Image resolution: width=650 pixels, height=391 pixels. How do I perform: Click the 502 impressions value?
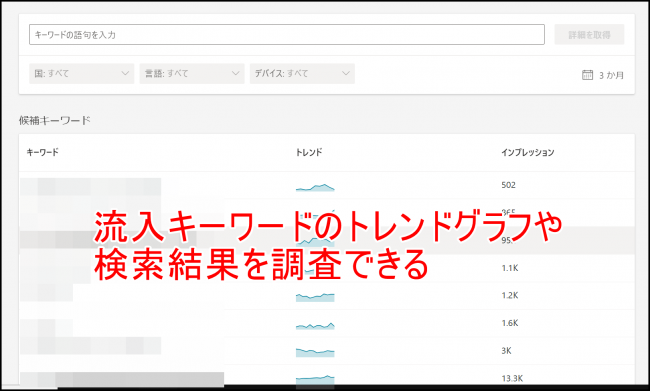pos(508,185)
